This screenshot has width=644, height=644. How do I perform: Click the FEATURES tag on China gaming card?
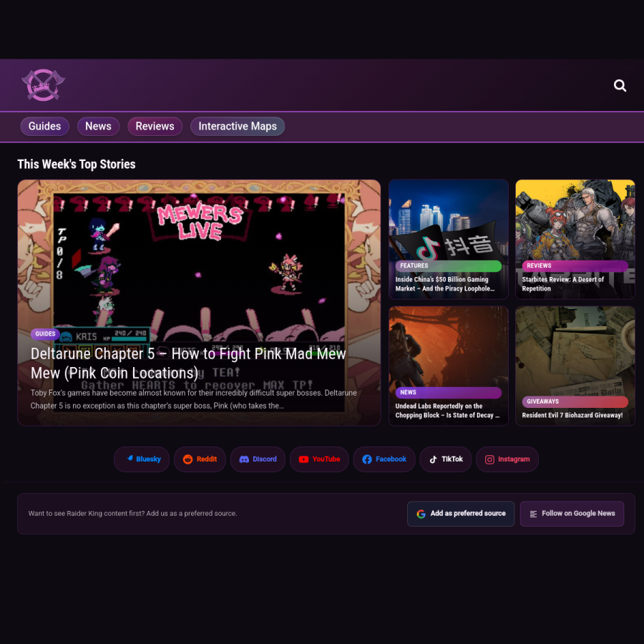[x=448, y=265]
